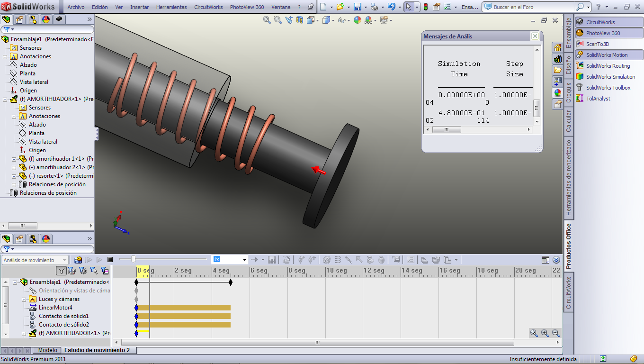Click the Previous view icon

tap(288, 20)
